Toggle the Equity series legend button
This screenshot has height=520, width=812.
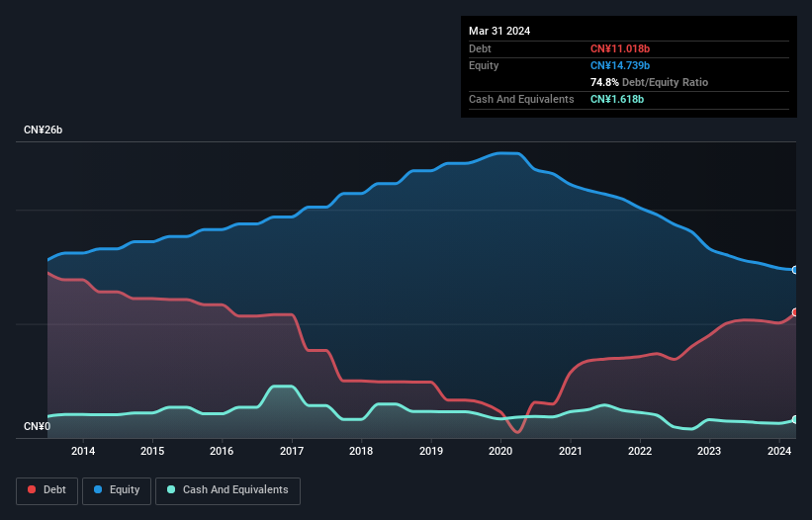117,490
